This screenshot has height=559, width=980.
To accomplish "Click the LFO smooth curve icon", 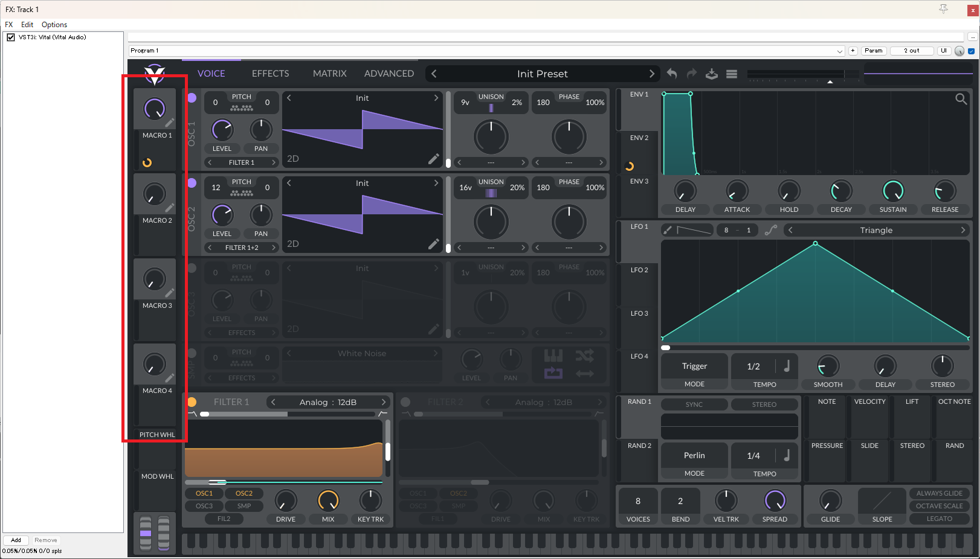I will (771, 230).
